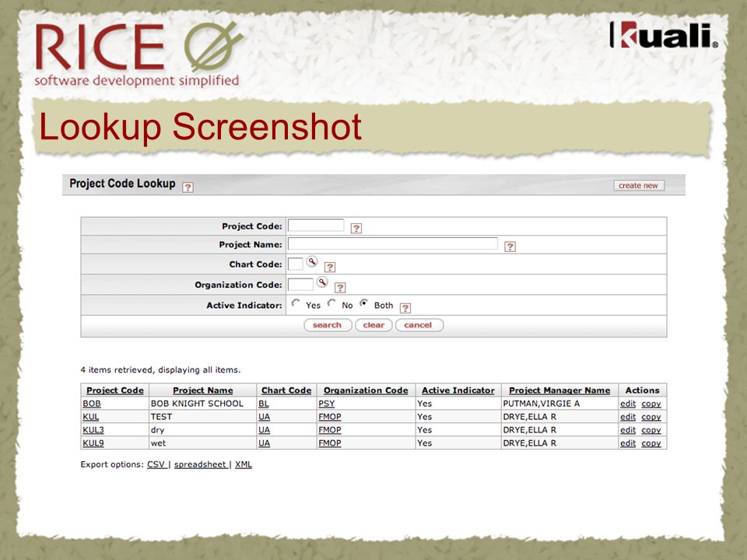Click copy in the wet project row
The image size is (747, 560).
click(x=651, y=443)
